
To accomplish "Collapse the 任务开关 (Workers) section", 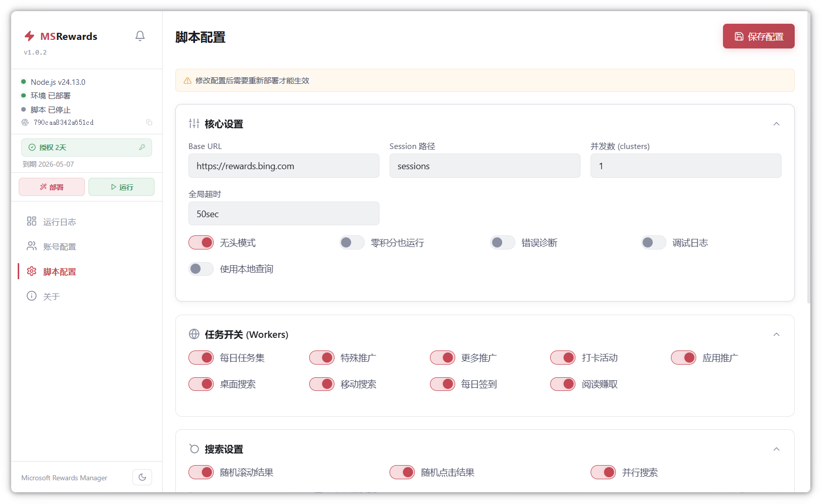I will 777,334.
